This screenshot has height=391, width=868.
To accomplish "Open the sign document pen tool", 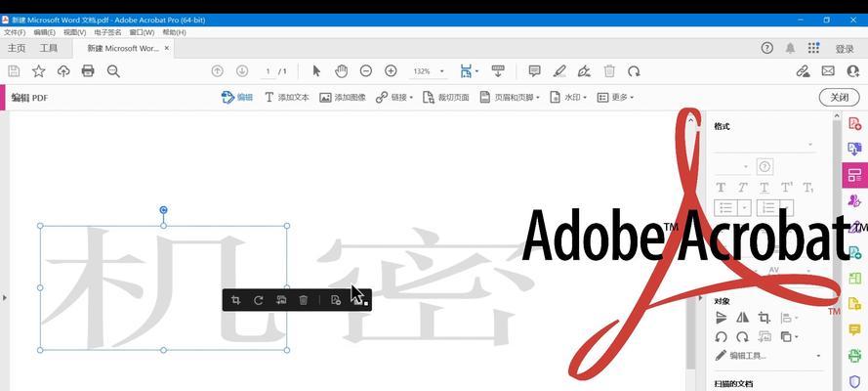I will (x=584, y=71).
